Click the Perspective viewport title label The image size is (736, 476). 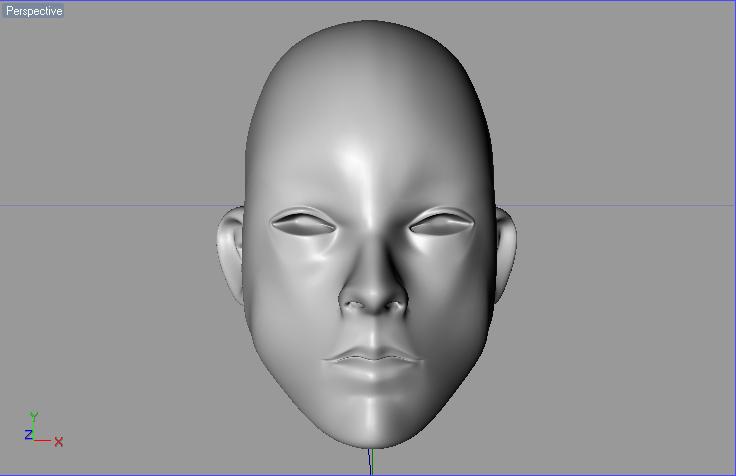pyautogui.click(x=33, y=10)
